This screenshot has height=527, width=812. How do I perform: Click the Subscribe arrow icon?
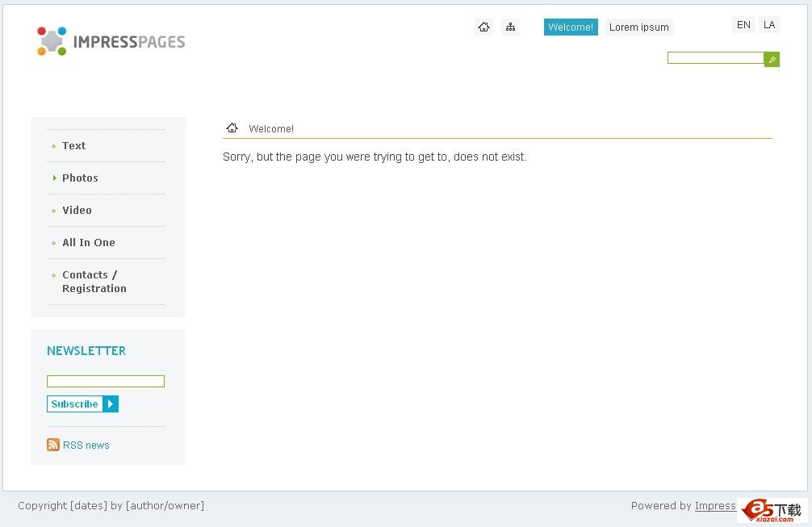coord(111,404)
